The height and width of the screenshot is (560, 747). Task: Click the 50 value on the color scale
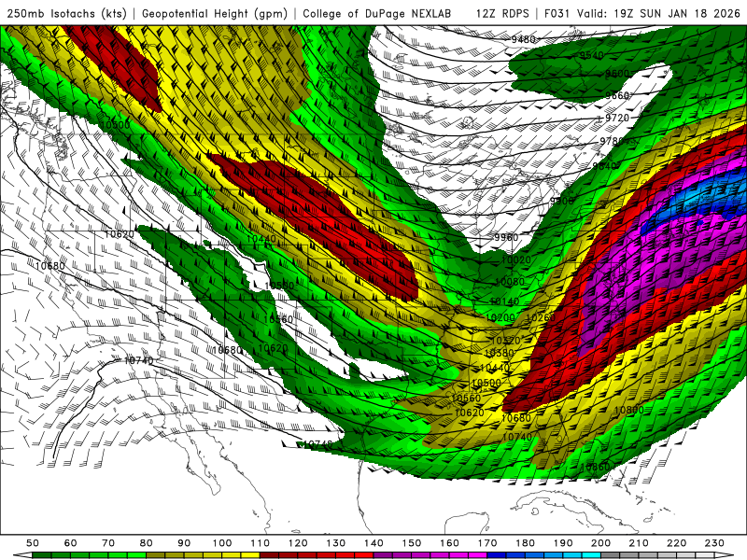tap(33, 543)
